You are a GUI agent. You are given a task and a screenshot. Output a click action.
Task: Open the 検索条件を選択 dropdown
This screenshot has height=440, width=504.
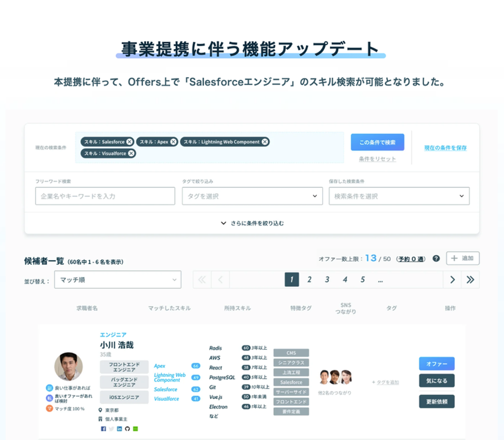pos(399,196)
